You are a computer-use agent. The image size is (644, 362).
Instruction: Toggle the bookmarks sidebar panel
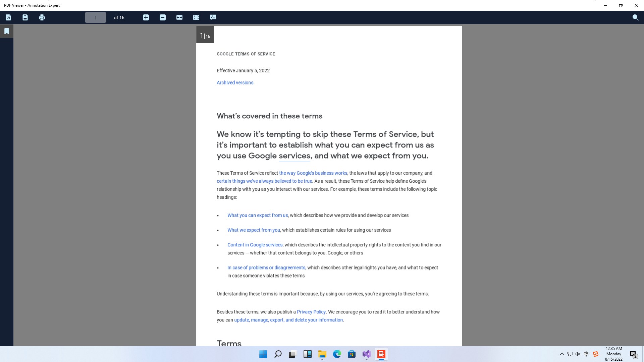(x=7, y=31)
